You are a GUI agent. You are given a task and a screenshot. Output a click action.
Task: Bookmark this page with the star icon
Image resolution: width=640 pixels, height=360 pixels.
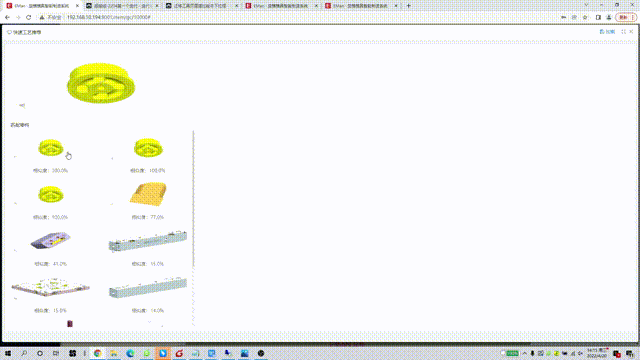(585, 18)
